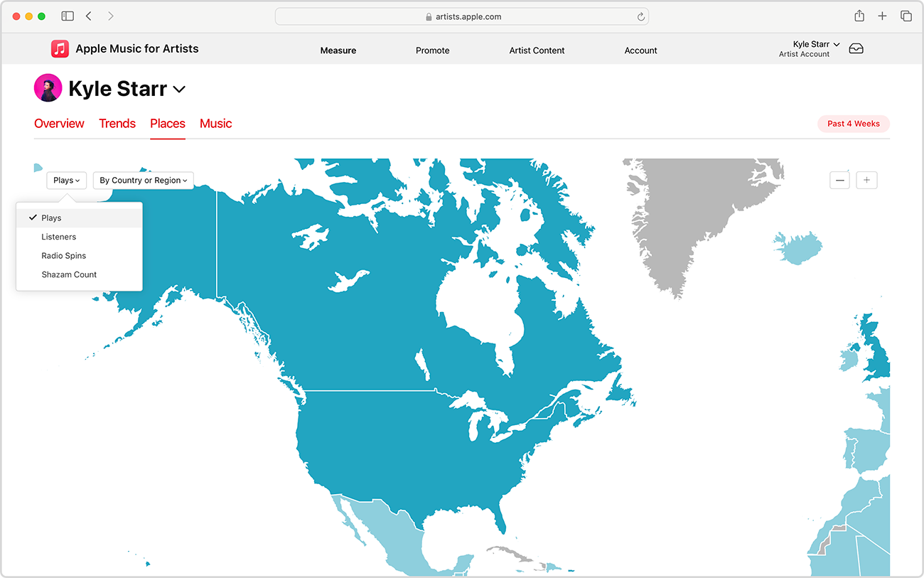924x578 pixels.
Task: Go back using Safari back arrow
Action: pyautogui.click(x=89, y=16)
